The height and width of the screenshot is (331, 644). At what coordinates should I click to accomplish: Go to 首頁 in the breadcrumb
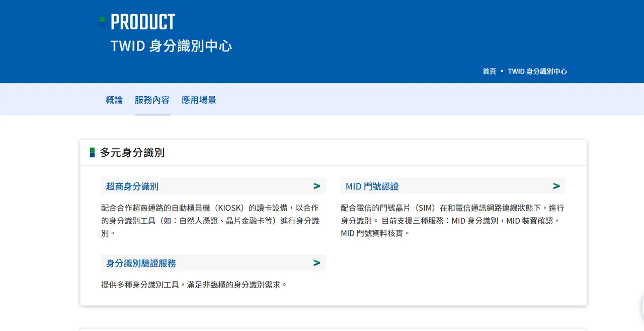(x=489, y=72)
